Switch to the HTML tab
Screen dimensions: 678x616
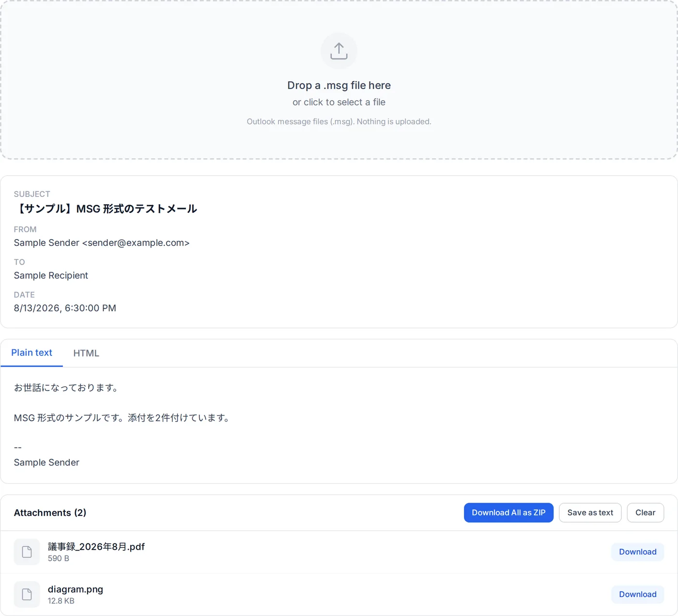86,353
